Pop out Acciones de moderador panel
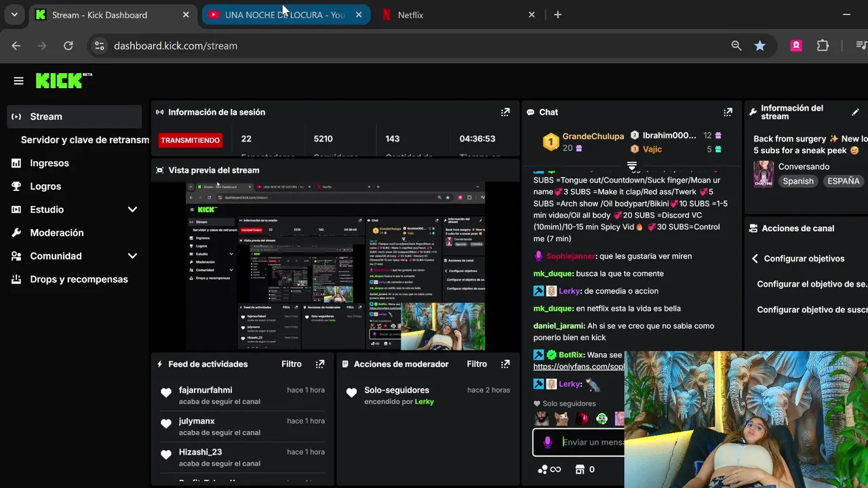 (x=505, y=364)
